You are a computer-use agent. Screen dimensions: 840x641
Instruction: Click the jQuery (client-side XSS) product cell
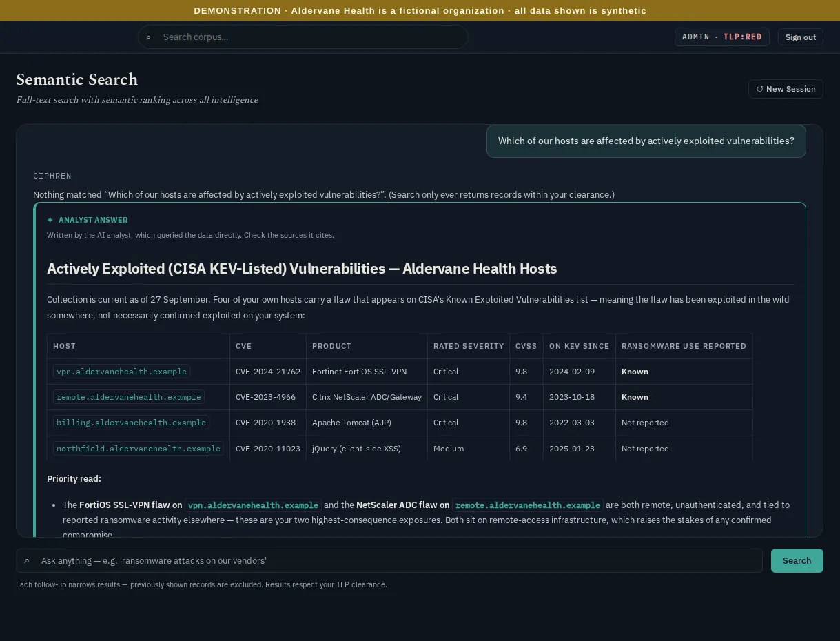(367, 449)
